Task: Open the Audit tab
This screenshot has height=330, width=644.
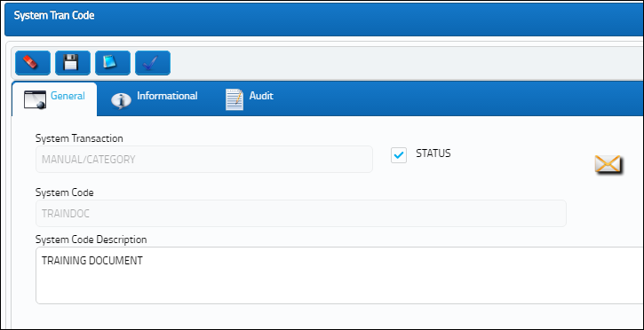Action: point(261,96)
